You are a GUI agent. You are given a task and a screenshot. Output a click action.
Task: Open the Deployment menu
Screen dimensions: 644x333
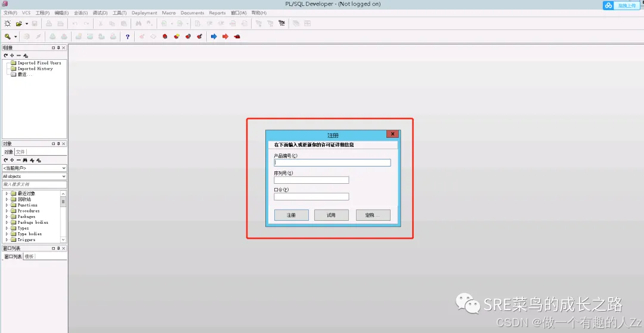(x=144, y=13)
